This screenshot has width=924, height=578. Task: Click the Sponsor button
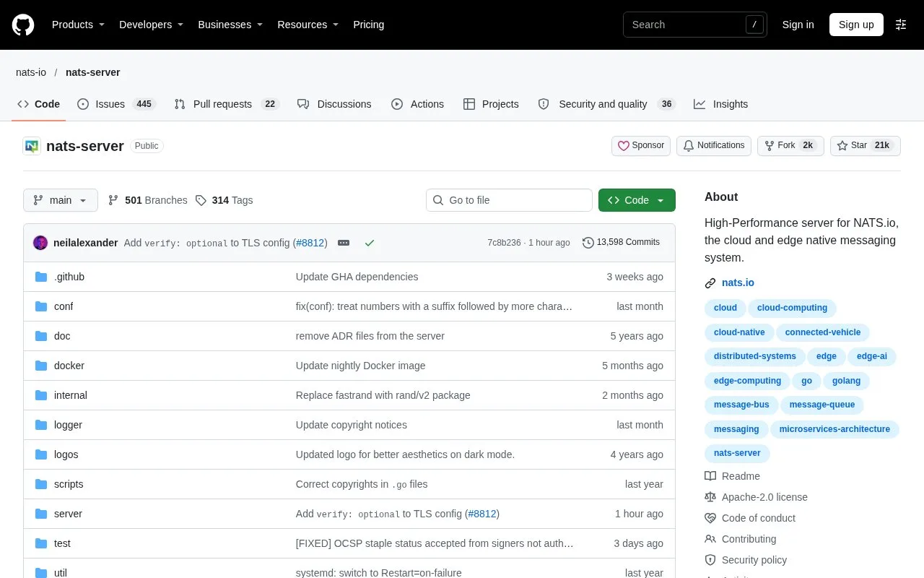coord(641,146)
